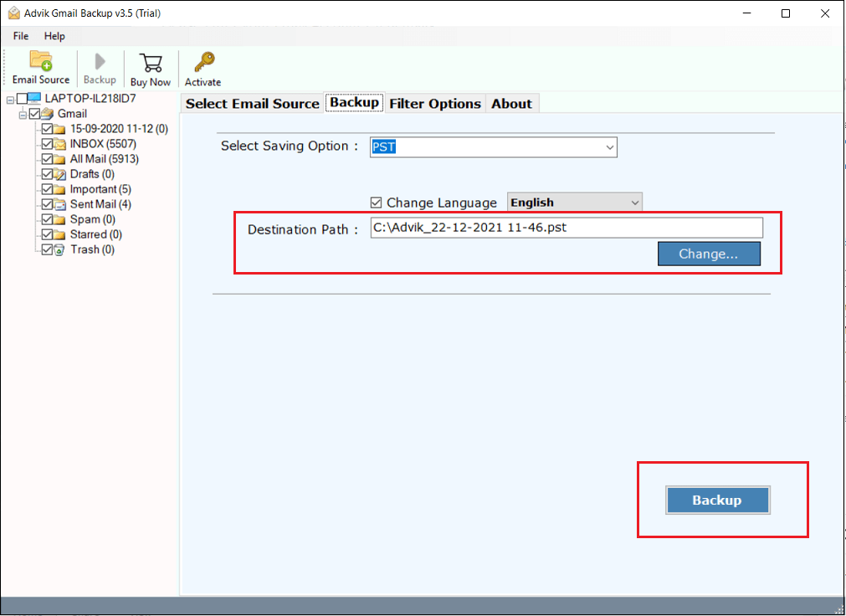Click the blue Backup button
846x616 pixels.
718,500
